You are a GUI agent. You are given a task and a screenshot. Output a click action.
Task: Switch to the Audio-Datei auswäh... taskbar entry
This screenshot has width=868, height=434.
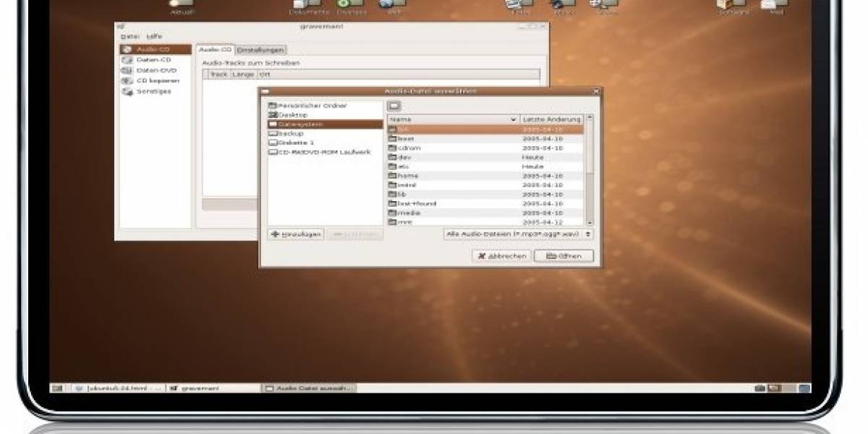point(310,388)
